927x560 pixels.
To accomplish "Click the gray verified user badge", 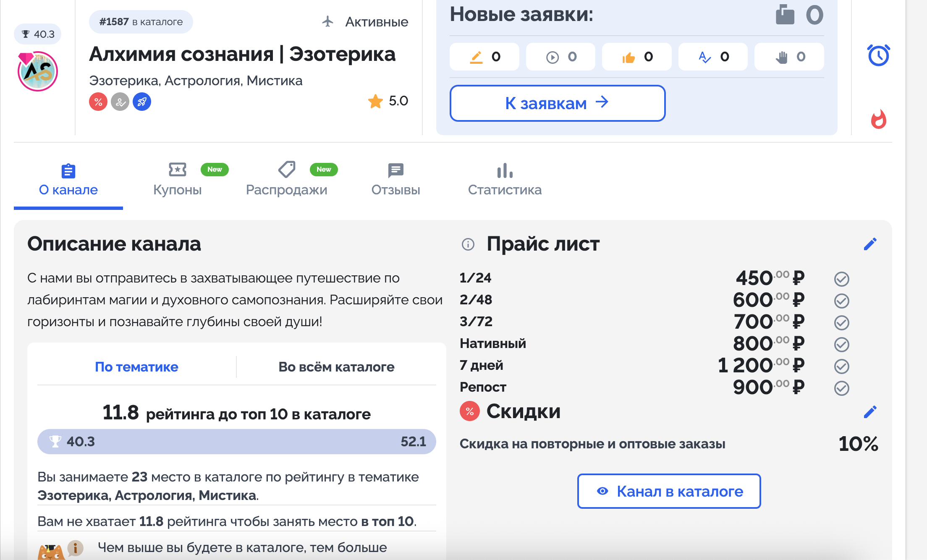I will (120, 102).
